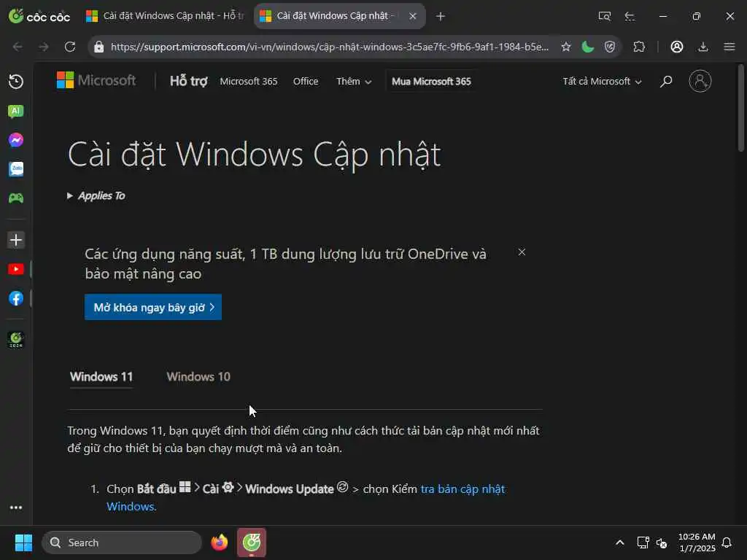This screenshot has height=560, width=747.
Task: Open the ad-block shield icon
Action: pyautogui.click(x=610, y=47)
